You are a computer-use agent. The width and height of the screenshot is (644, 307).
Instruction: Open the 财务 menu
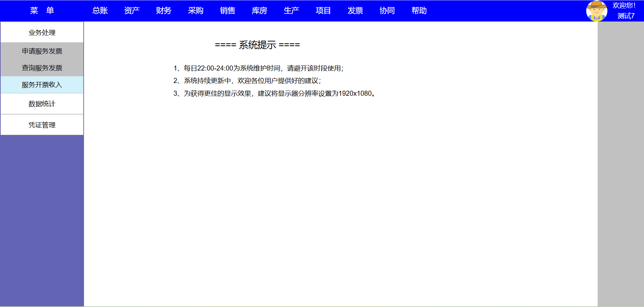tap(164, 11)
